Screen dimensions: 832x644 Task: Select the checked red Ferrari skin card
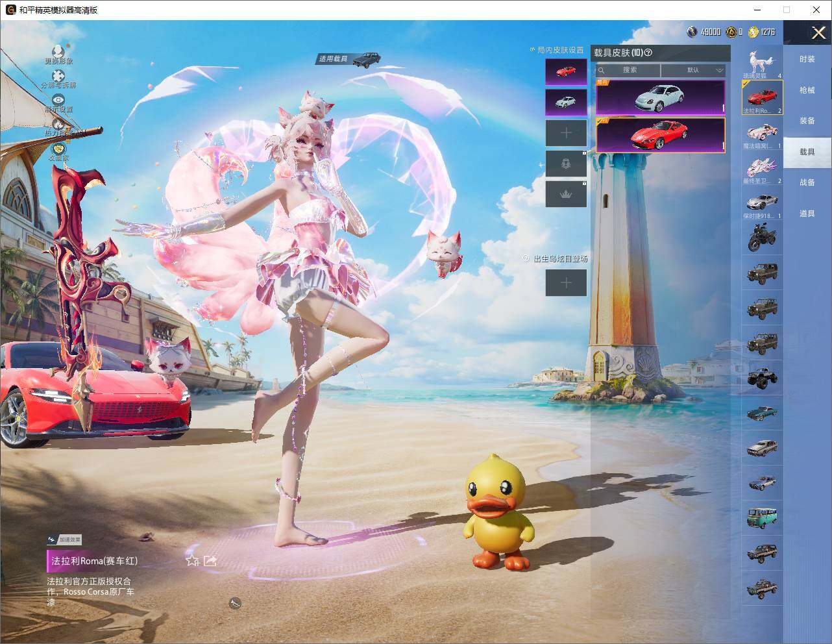click(x=660, y=135)
